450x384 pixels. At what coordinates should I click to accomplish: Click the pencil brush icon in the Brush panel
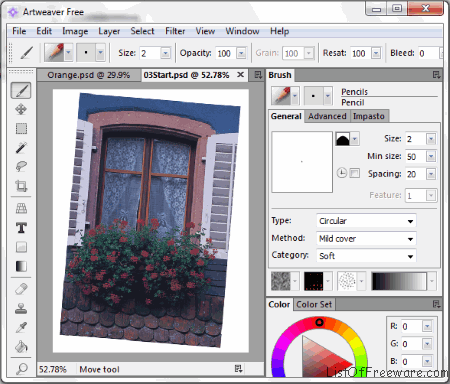pyautogui.click(x=281, y=96)
